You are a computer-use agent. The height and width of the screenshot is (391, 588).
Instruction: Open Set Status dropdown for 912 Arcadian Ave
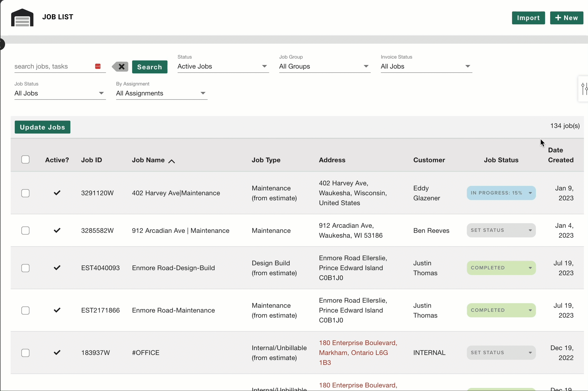point(501,230)
